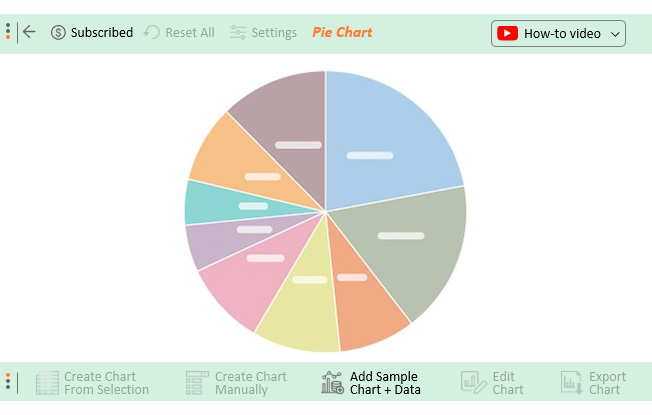Open the top toolbar three-dot handle

tap(8, 32)
